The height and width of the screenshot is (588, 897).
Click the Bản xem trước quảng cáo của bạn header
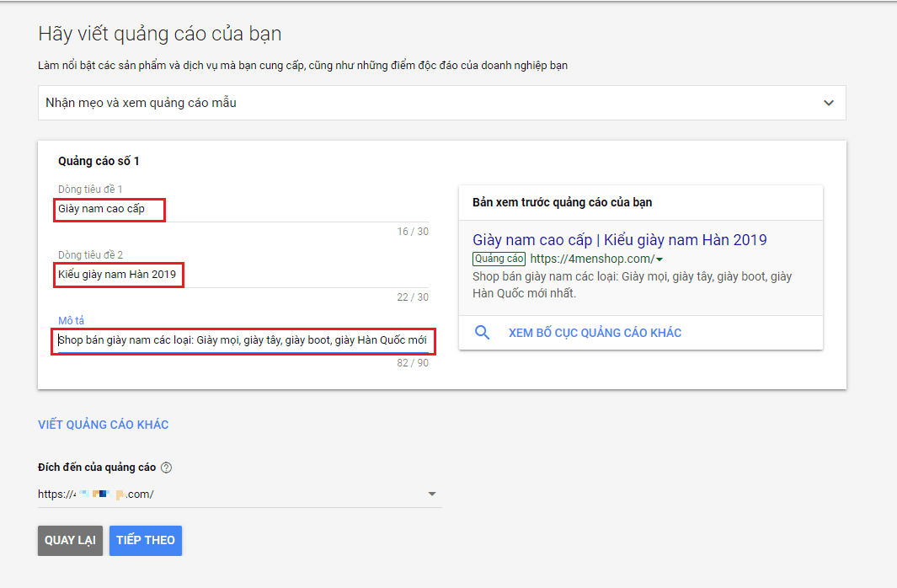point(562,202)
